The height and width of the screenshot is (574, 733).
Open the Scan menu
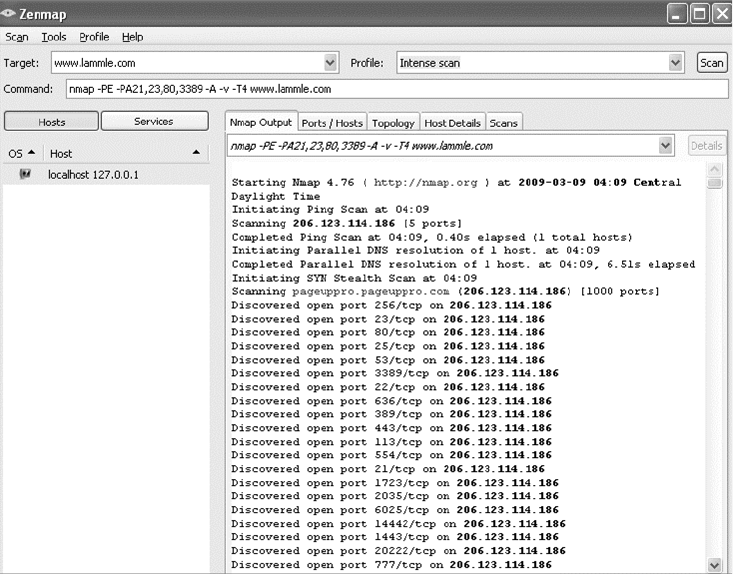click(17, 37)
